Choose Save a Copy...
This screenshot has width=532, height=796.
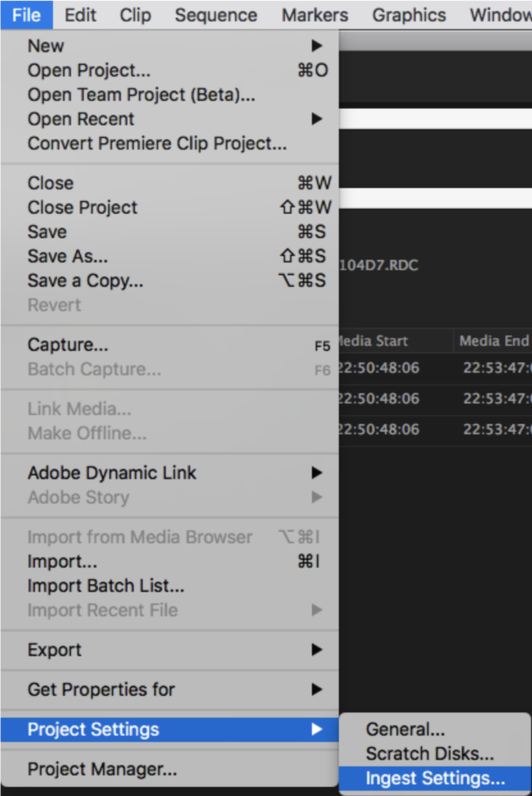pyautogui.click(x=170, y=280)
